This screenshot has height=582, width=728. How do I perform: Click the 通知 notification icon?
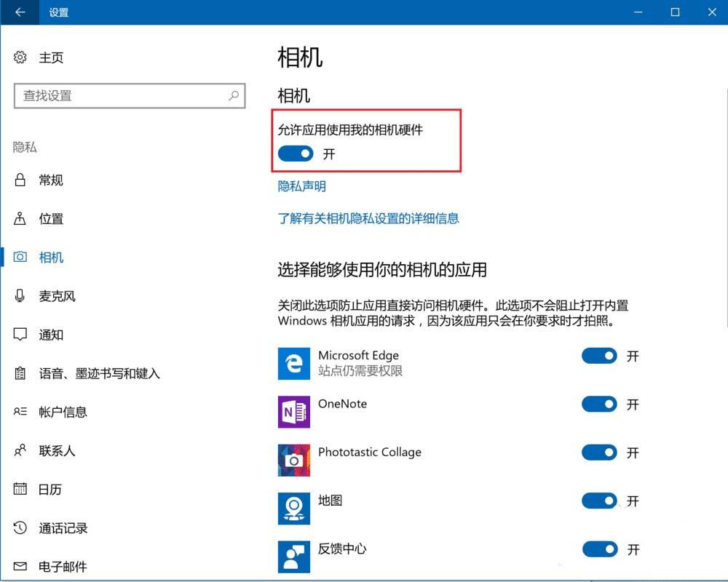click(x=20, y=335)
